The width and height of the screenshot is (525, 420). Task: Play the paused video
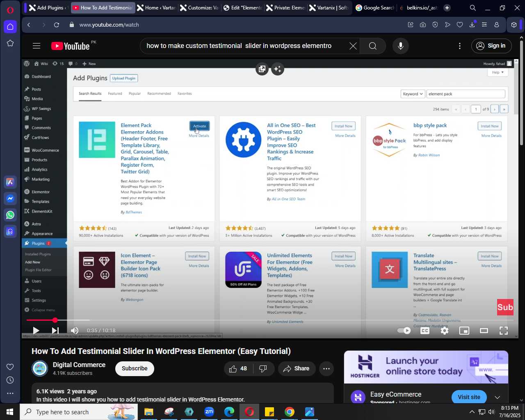[36, 331]
